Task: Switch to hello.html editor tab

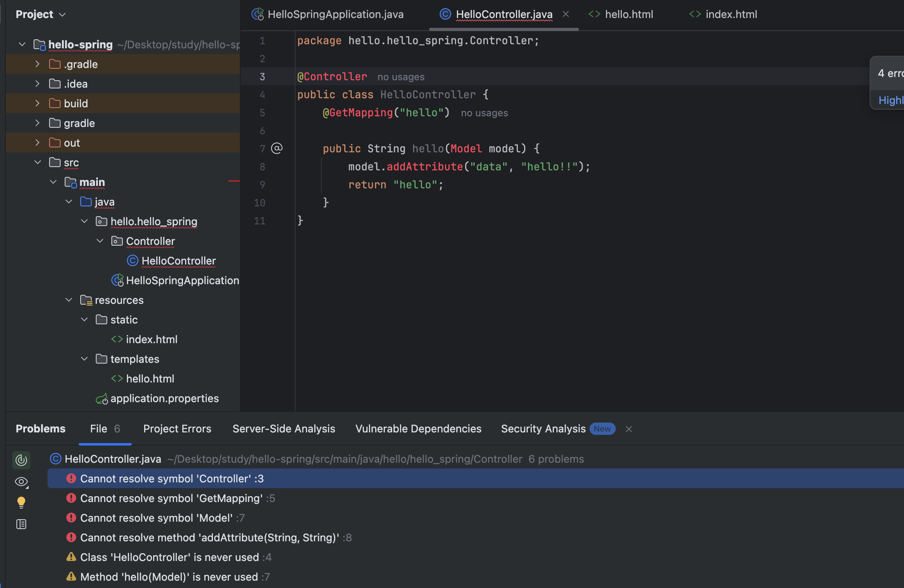Action: click(x=621, y=14)
